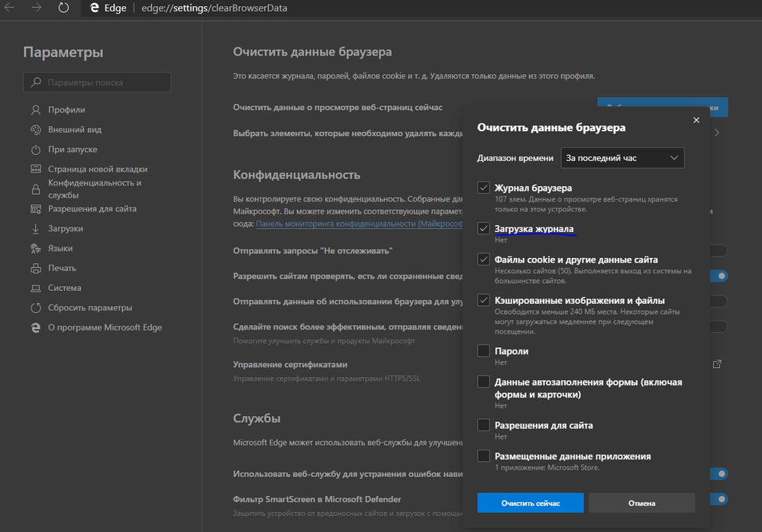Toggle Разрешить сайтам проверять switch

(718, 276)
